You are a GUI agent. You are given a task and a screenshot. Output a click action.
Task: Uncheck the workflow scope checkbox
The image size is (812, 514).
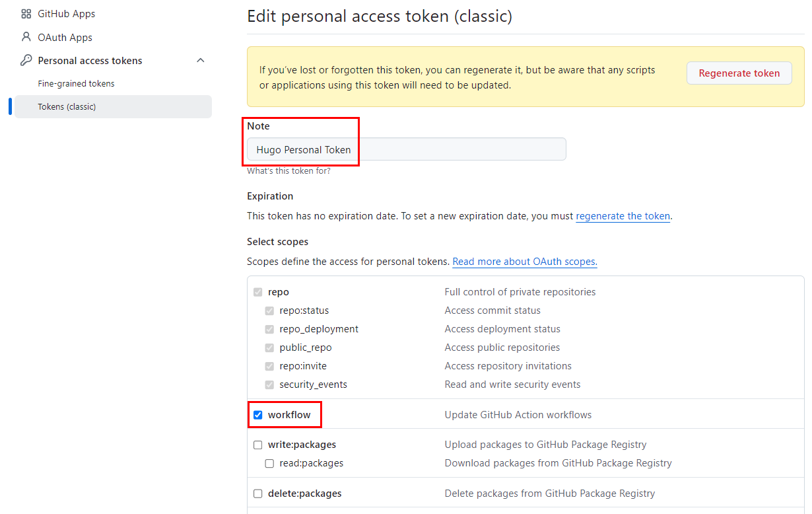coord(257,414)
